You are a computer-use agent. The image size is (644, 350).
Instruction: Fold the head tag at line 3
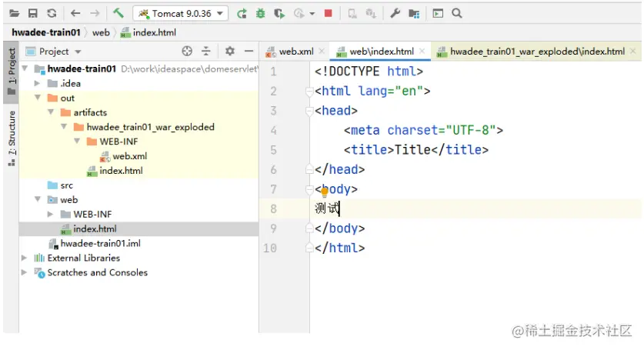[x=309, y=111]
